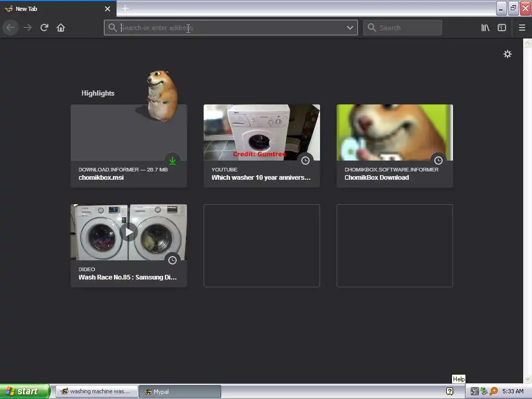Viewport: 532px width, 399px height.
Task: Click the DOWNLOAD.INFORMER — 26.7 MB label
Action: 123,170
